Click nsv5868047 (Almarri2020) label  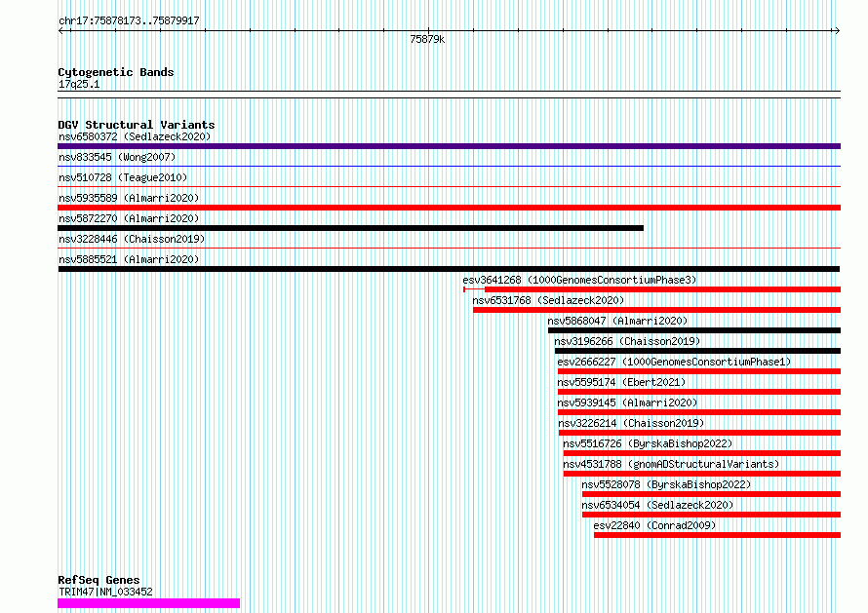pyautogui.click(x=617, y=321)
